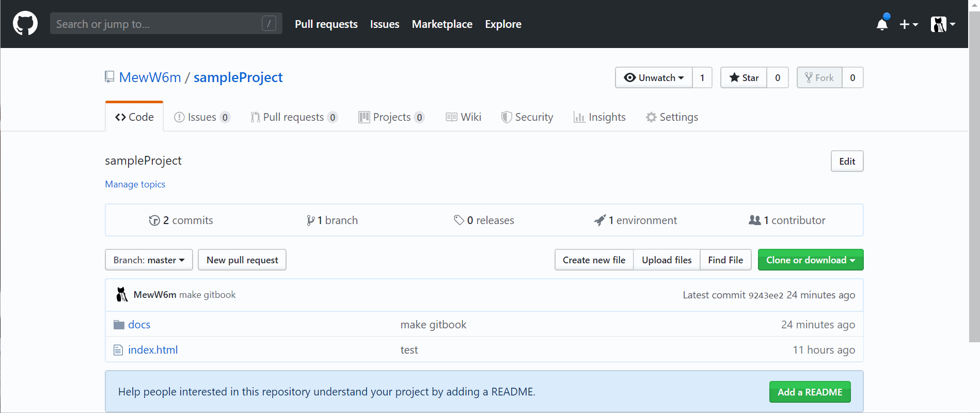
Task: View the 1 environment
Action: pyautogui.click(x=635, y=220)
